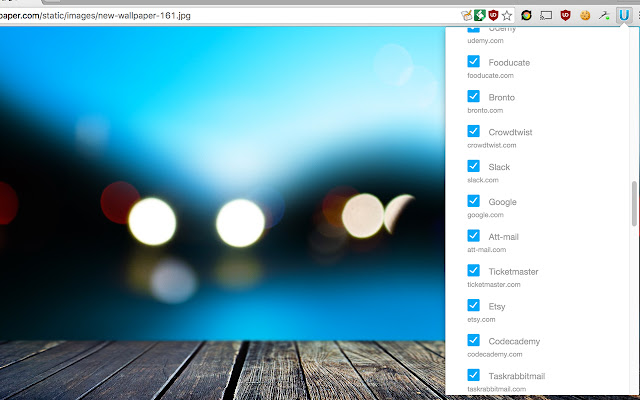
Task: Disable the Slack checkbox
Action: click(x=473, y=166)
